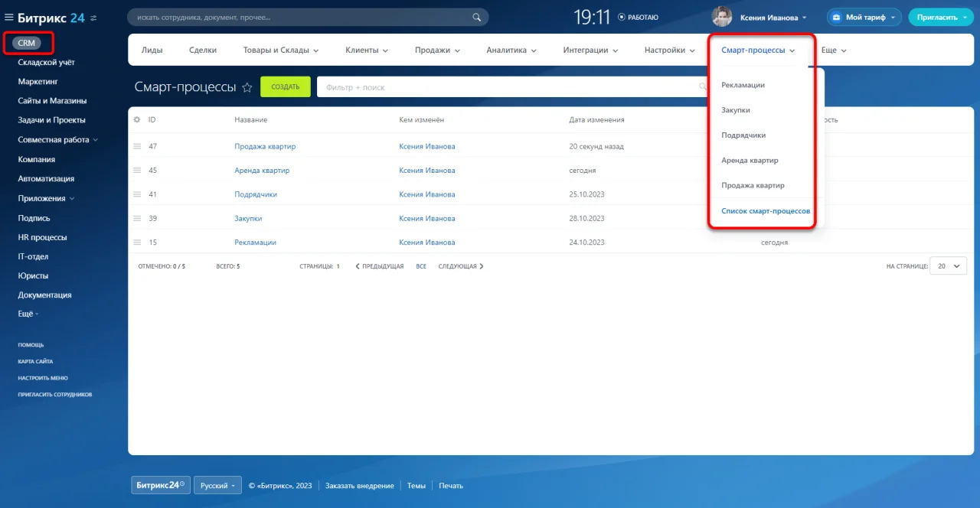Screen dimensions: 980x508
Task: Open the Продажа квартир link in table
Action: 265,147
